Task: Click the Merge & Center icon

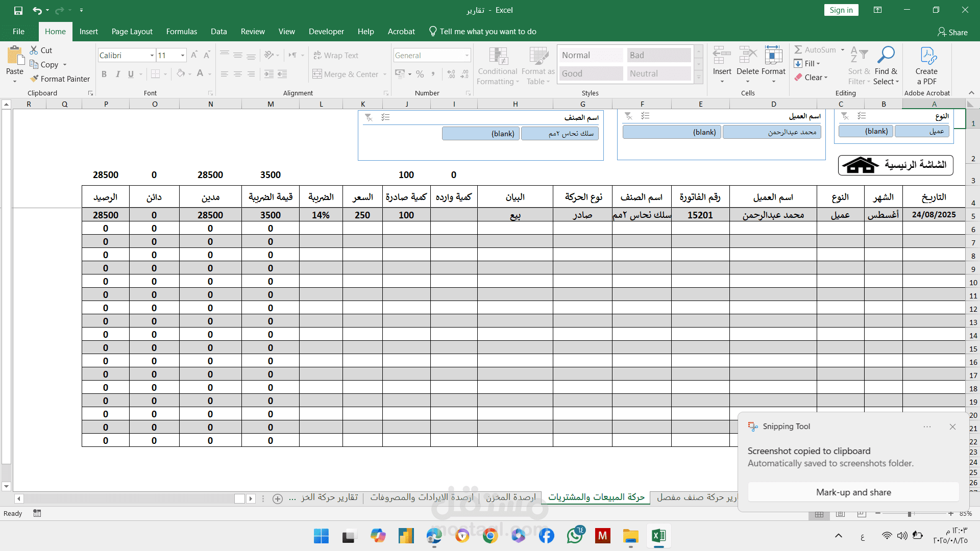Action: pyautogui.click(x=317, y=74)
